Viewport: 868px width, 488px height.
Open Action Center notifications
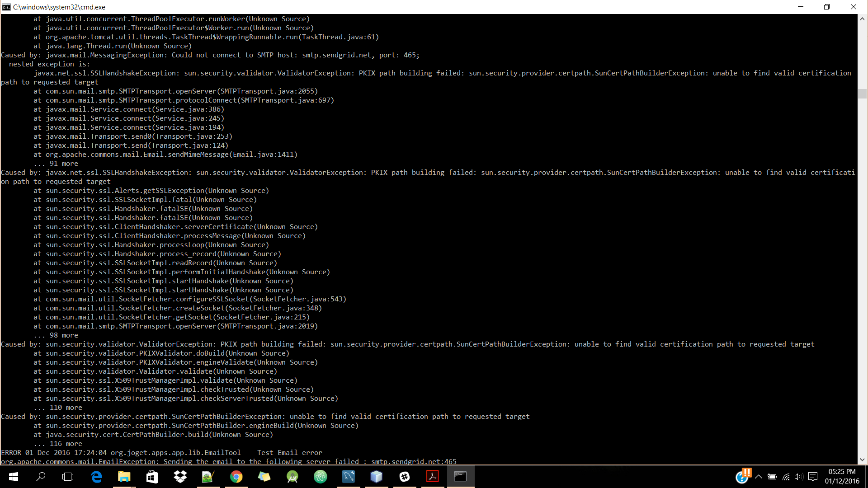(x=813, y=477)
